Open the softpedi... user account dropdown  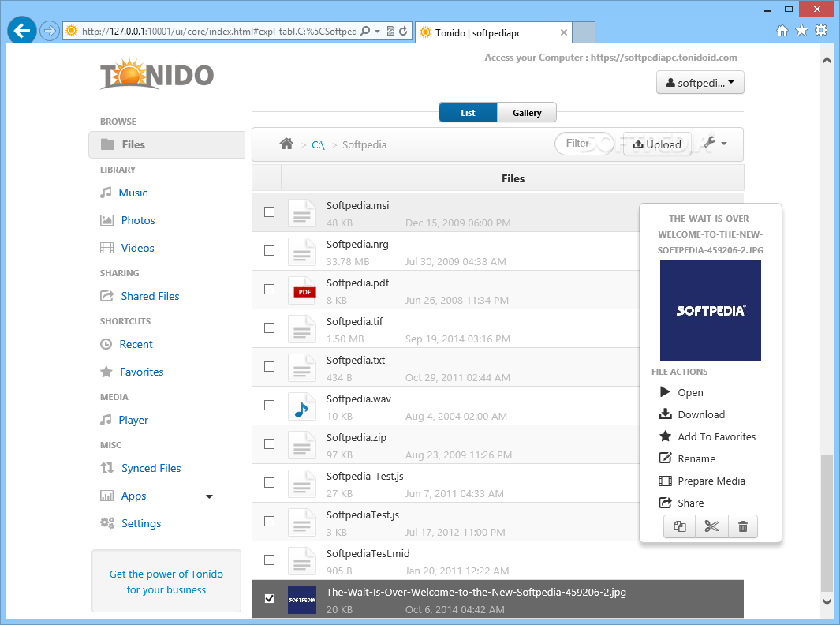point(700,83)
